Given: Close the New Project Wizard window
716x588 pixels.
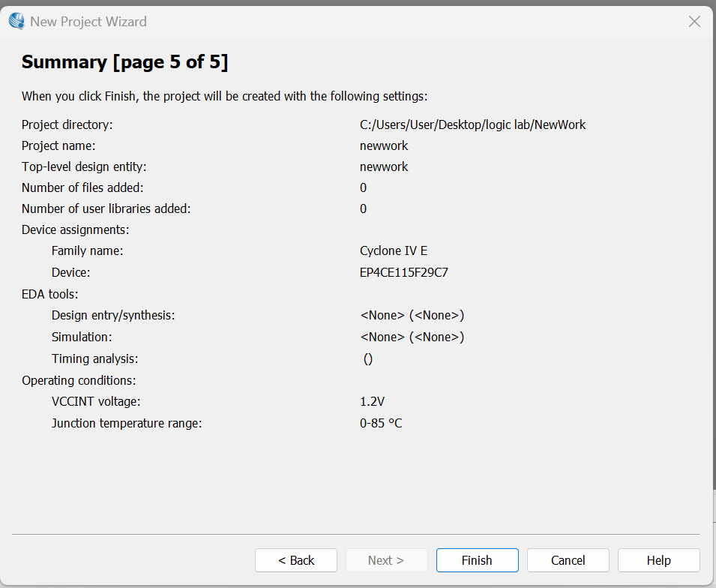Looking at the screenshot, I should click(694, 22).
